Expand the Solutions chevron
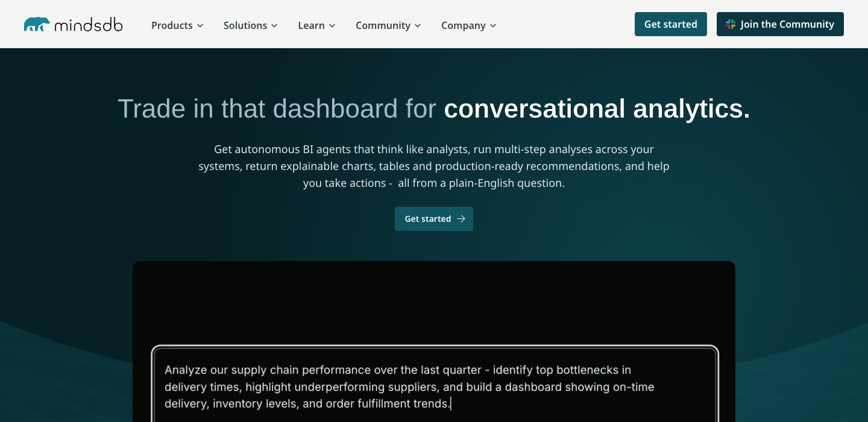The image size is (868, 422). coord(274,26)
